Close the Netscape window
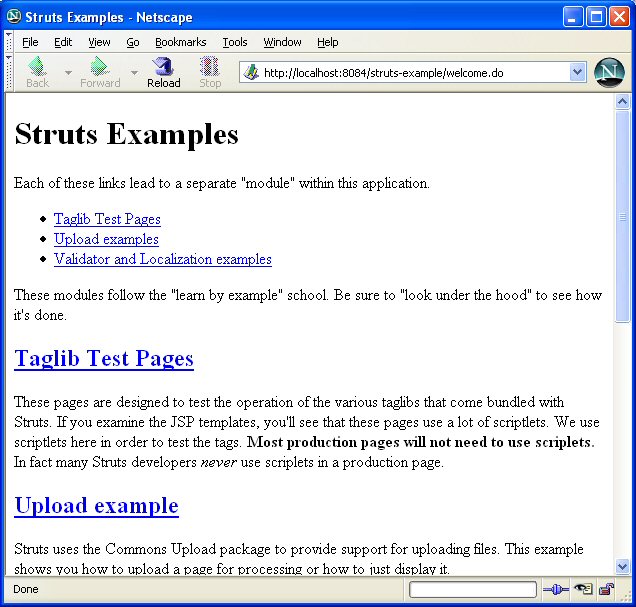The height and width of the screenshot is (607, 636). pyautogui.click(x=620, y=17)
